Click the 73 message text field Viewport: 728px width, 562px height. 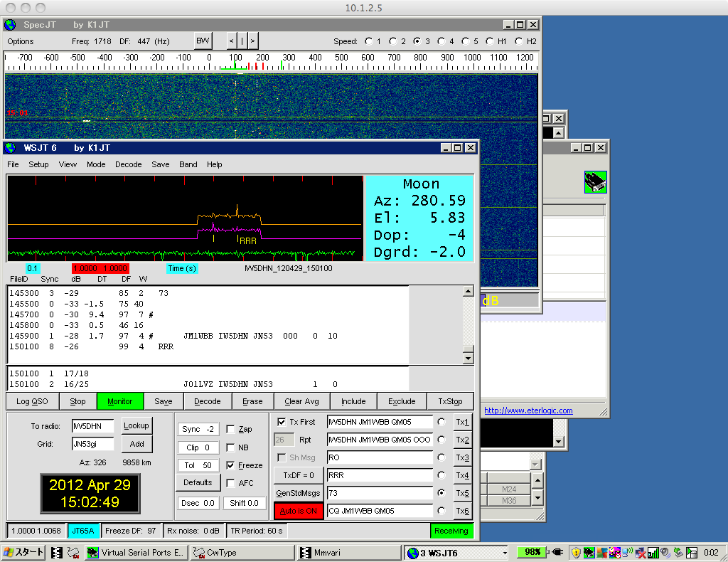point(380,493)
